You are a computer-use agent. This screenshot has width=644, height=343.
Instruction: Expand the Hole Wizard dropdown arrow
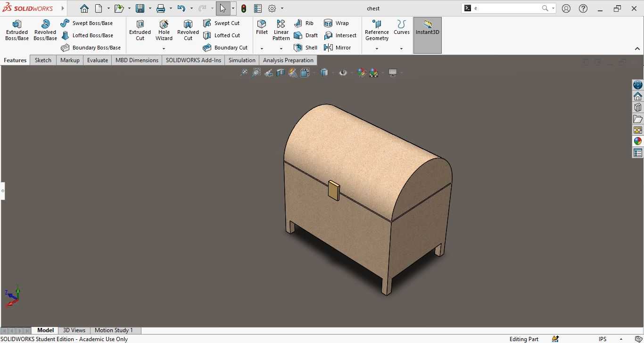pos(164,49)
